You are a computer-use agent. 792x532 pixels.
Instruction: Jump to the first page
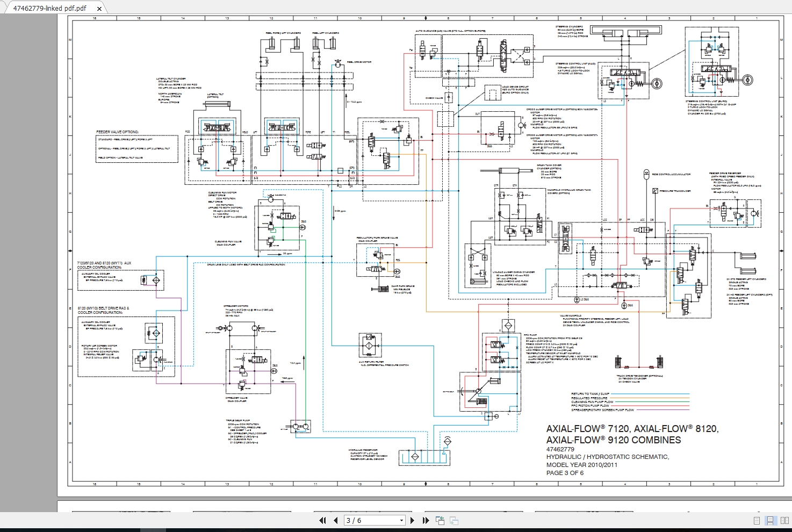pos(323,520)
